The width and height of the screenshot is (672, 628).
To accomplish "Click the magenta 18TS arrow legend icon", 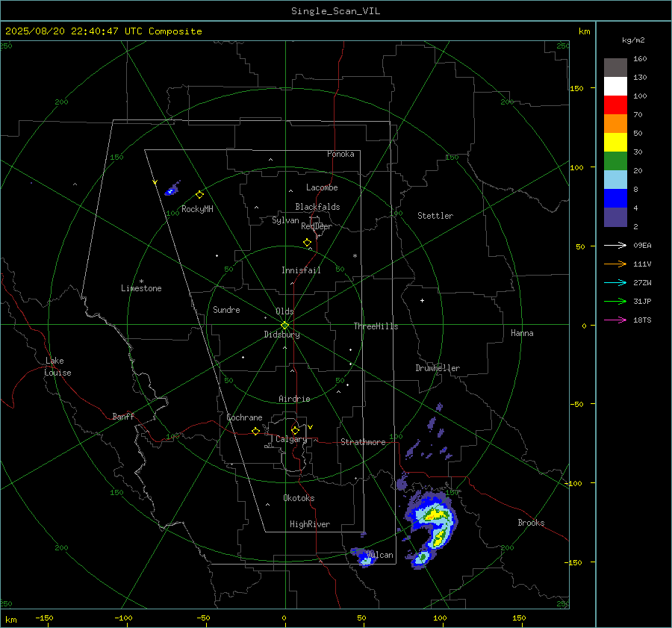I will point(615,320).
